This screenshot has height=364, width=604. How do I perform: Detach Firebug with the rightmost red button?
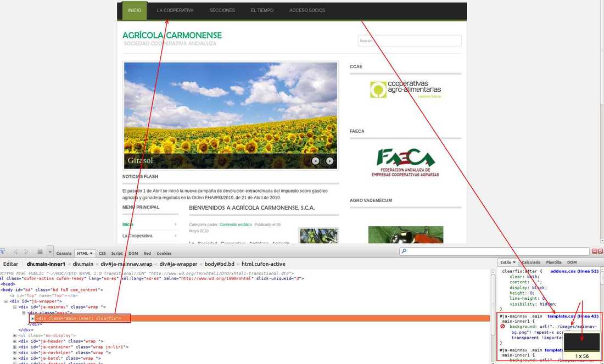tap(601, 251)
